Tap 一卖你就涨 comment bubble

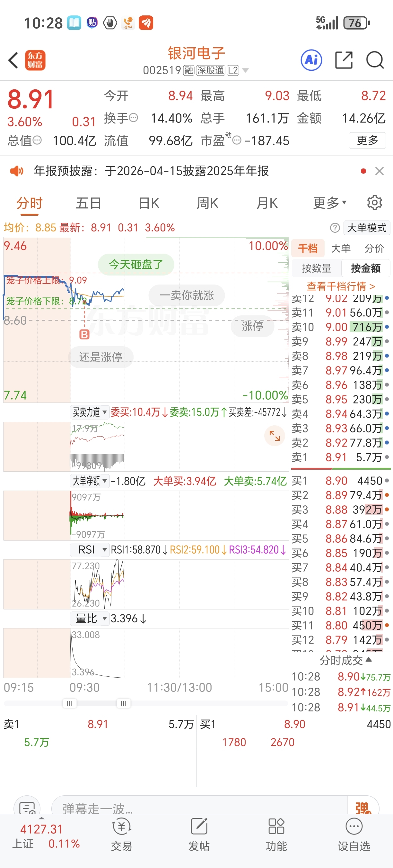(x=187, y=295)
